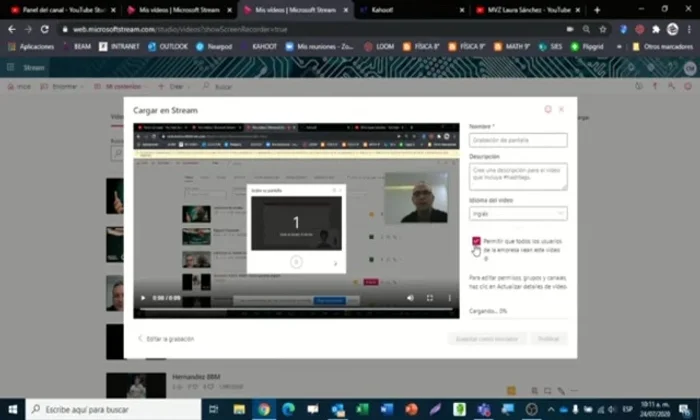The image size is (700, 420).
Task: Mute the video preview volume
Action: pos(410,298)
